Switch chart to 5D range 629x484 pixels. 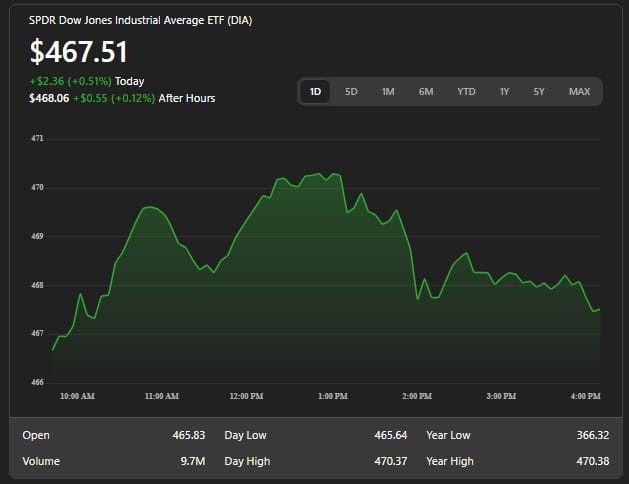[351, 92]
